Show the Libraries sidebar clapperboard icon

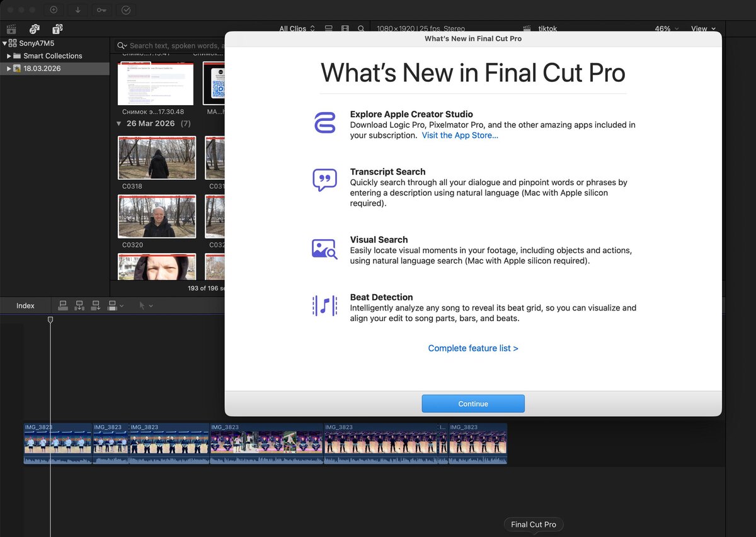tap(11, 29)
